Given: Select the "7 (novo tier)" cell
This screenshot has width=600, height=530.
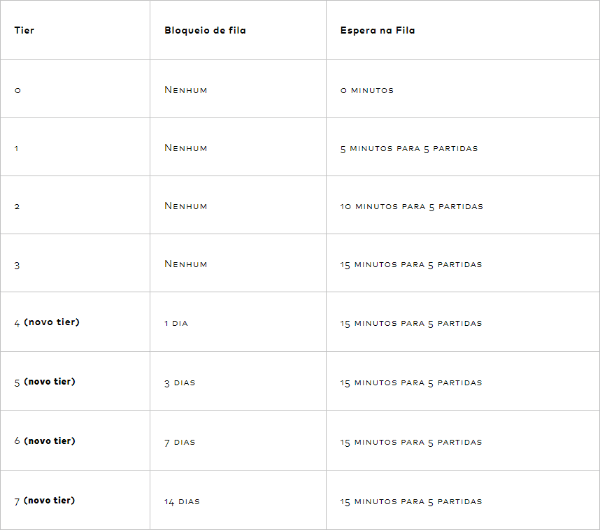Looking at the screenshot, I should [47, 500].
